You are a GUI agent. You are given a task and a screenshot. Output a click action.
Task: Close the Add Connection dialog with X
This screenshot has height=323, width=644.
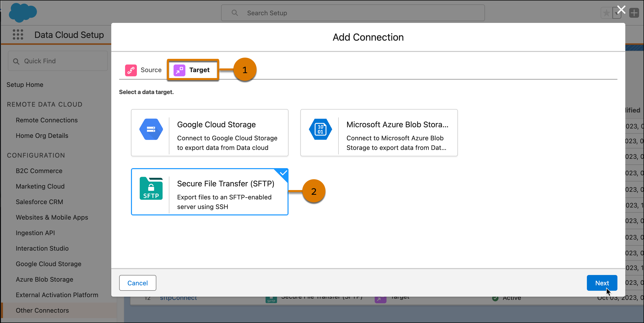pos(621,10)
